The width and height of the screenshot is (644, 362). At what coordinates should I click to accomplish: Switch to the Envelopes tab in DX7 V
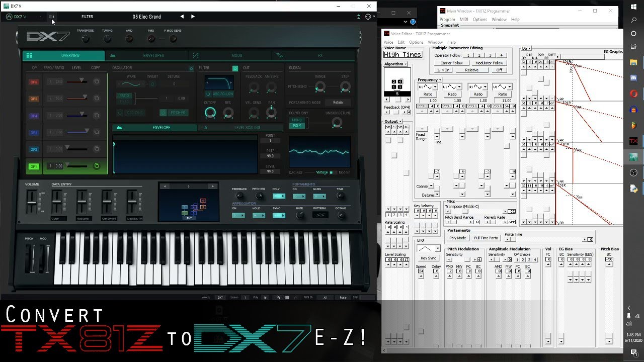click(x=146, y=55)
